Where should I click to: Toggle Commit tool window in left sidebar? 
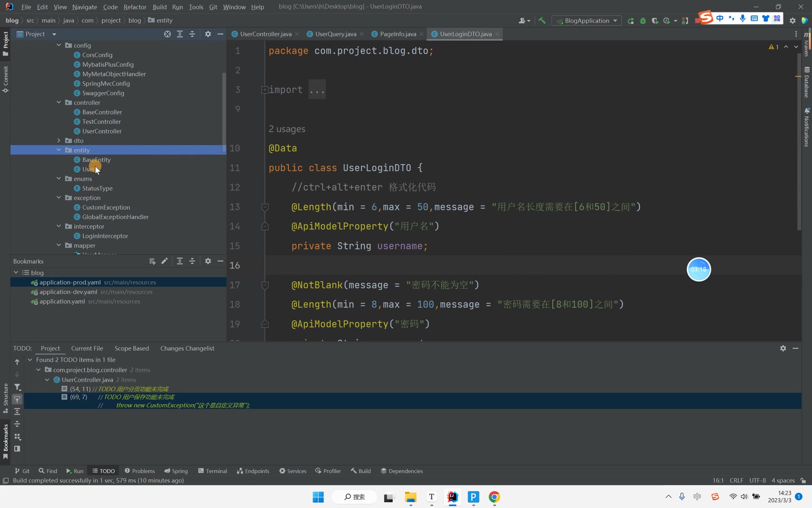pyautogui.click(x=5, y=79)
